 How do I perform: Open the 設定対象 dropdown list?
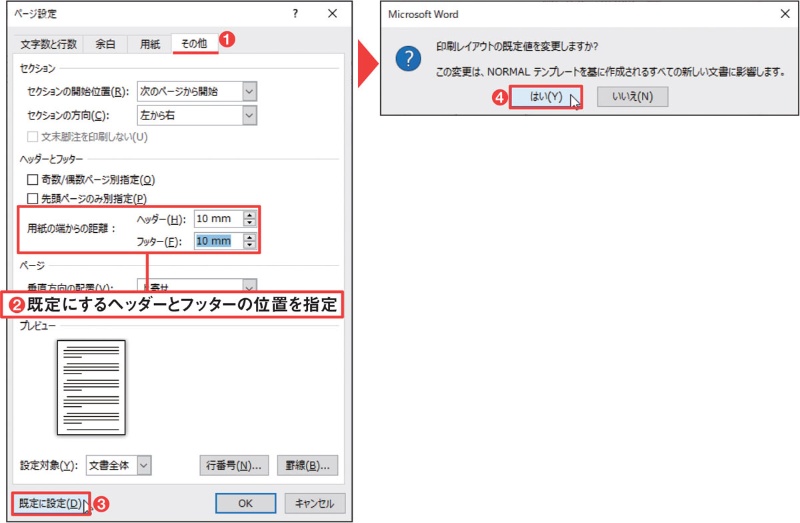144,465
